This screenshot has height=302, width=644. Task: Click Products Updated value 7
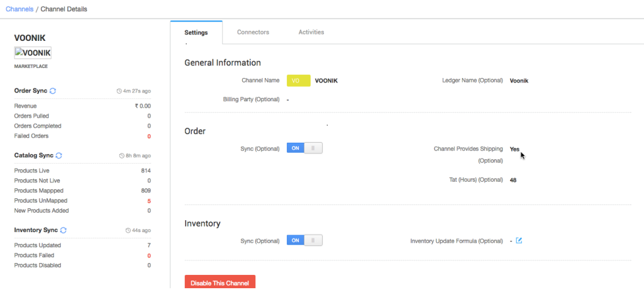click(149, 245)
